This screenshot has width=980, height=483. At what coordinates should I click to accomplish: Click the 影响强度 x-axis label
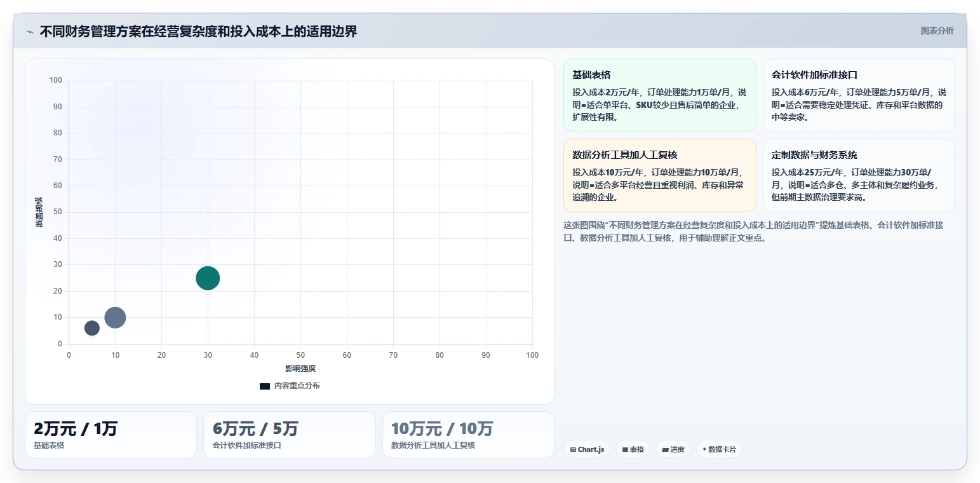pos(300,369)
